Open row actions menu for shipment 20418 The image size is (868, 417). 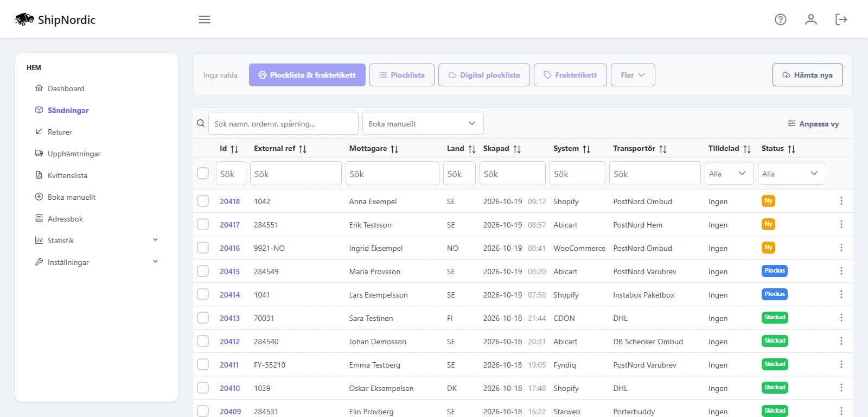(841, 201)
